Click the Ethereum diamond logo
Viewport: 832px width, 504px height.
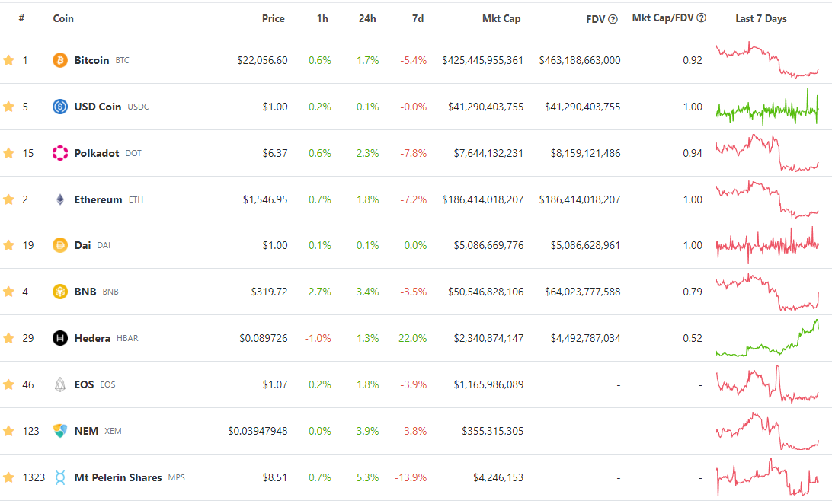(x=60, y=199)
